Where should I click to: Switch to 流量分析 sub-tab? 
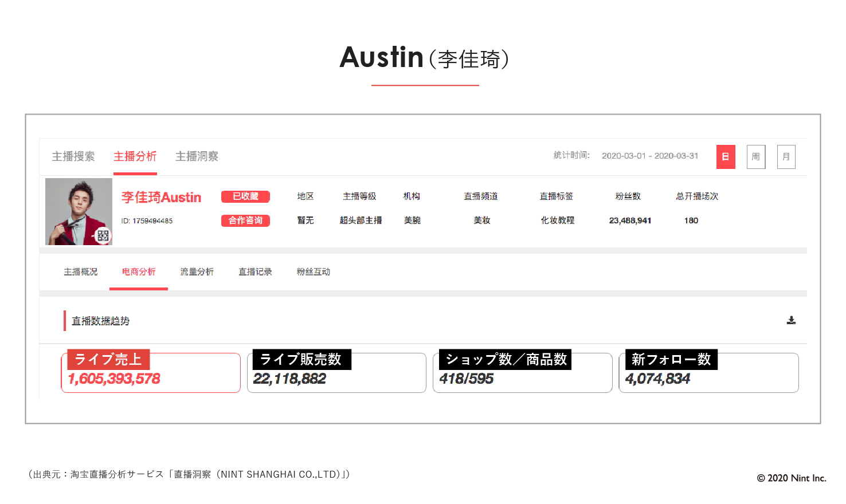pos(197,272)
